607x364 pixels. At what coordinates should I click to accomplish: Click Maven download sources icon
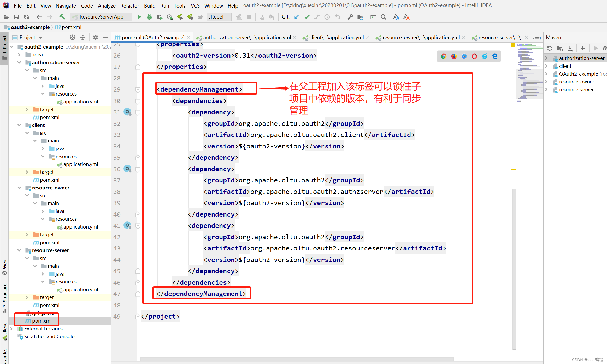click(x=570, y=48)
